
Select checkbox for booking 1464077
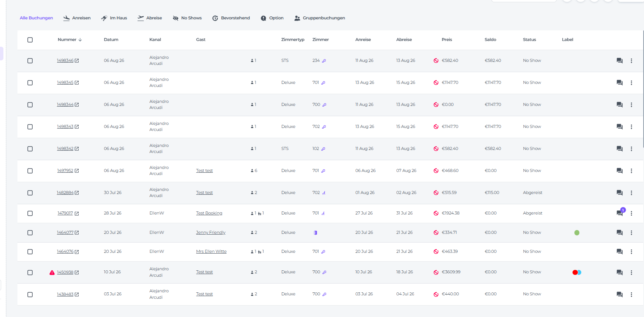30,233
